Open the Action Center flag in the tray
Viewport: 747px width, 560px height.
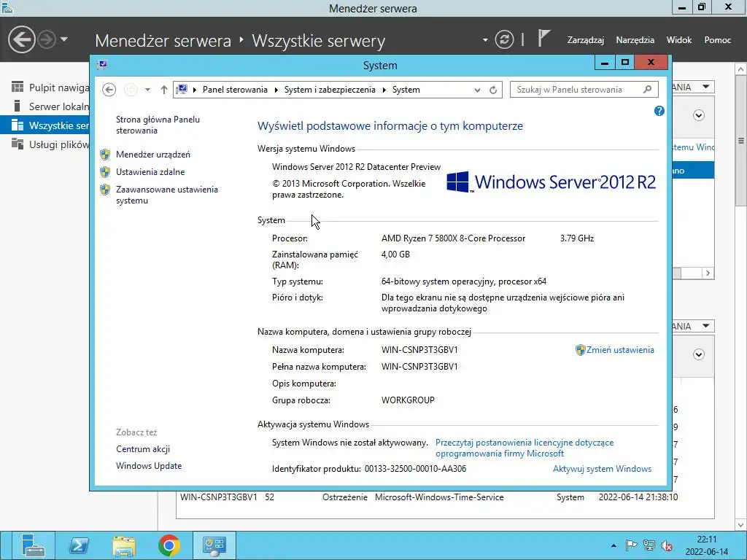(631, 545)
